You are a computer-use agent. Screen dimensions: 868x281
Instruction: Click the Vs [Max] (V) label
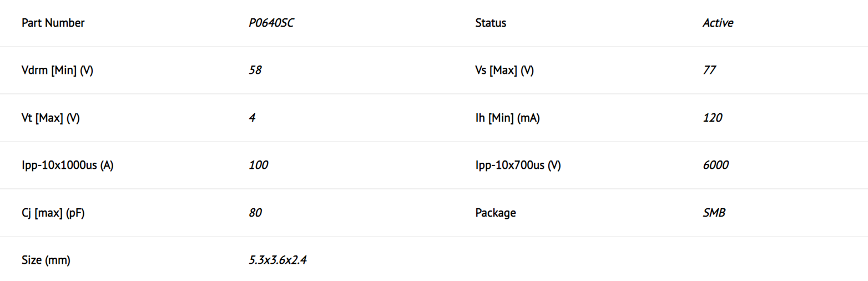(504, 71)
